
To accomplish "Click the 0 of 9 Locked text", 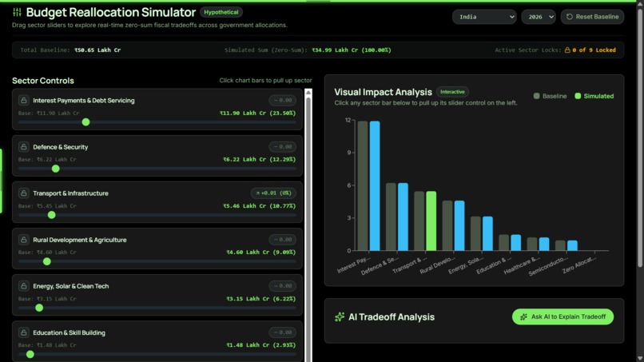I will click(594, 50).
